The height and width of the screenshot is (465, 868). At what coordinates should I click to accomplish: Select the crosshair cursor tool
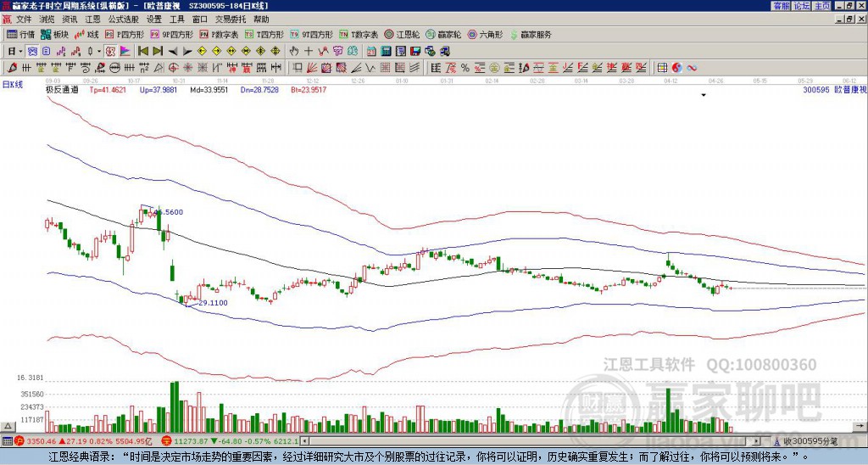pyautogui.click(x=309, y=51)
